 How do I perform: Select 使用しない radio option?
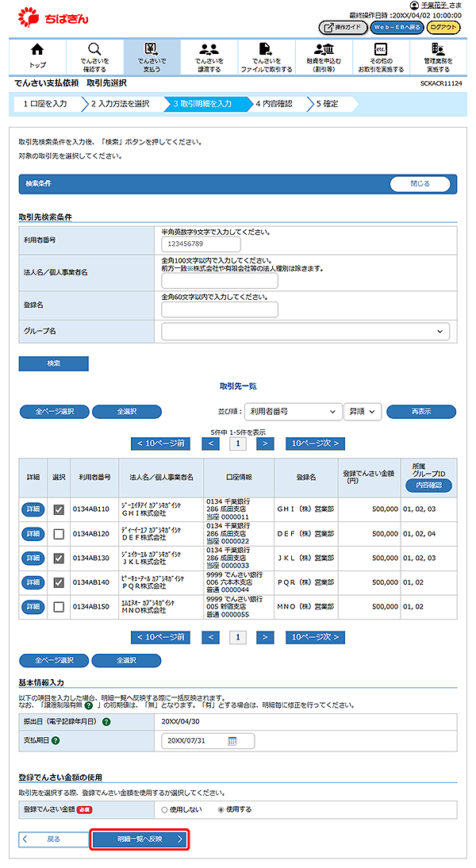(x=163, y=809)
